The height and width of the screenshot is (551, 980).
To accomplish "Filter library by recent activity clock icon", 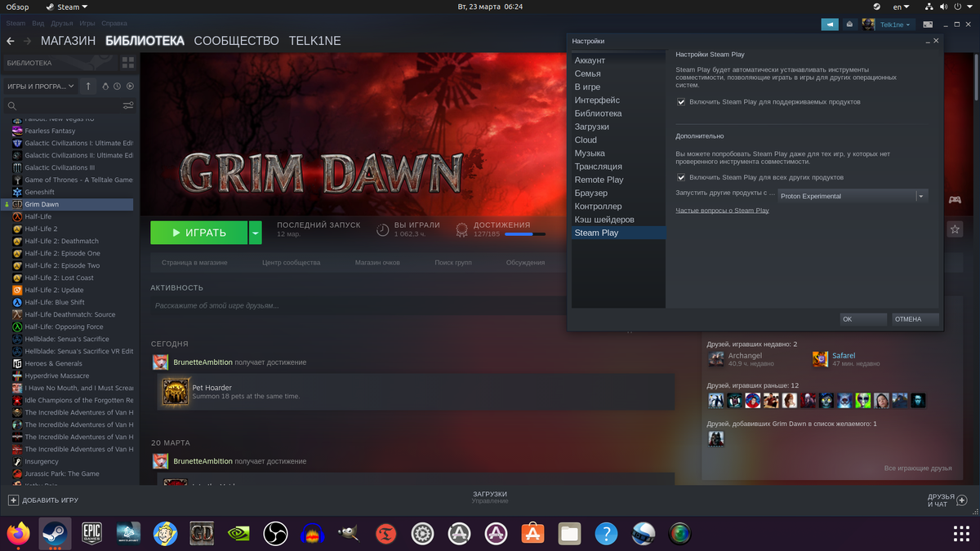I will (x=118, y=86).
